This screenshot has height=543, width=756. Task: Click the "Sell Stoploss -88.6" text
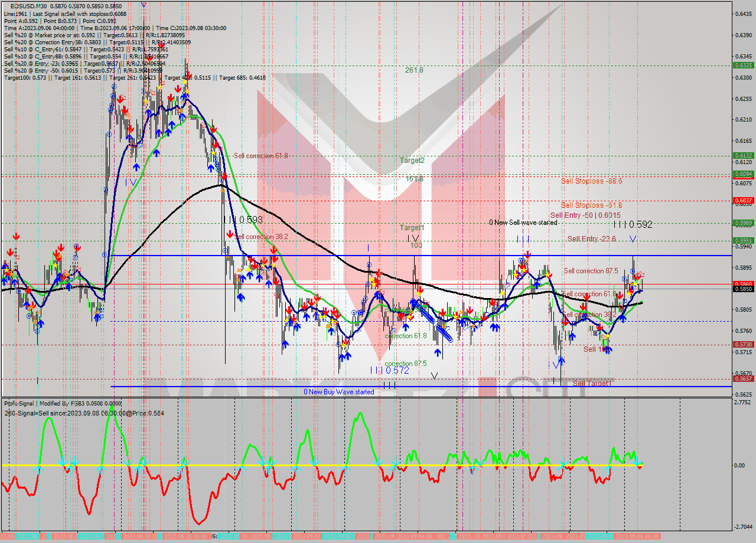(591, 181)
